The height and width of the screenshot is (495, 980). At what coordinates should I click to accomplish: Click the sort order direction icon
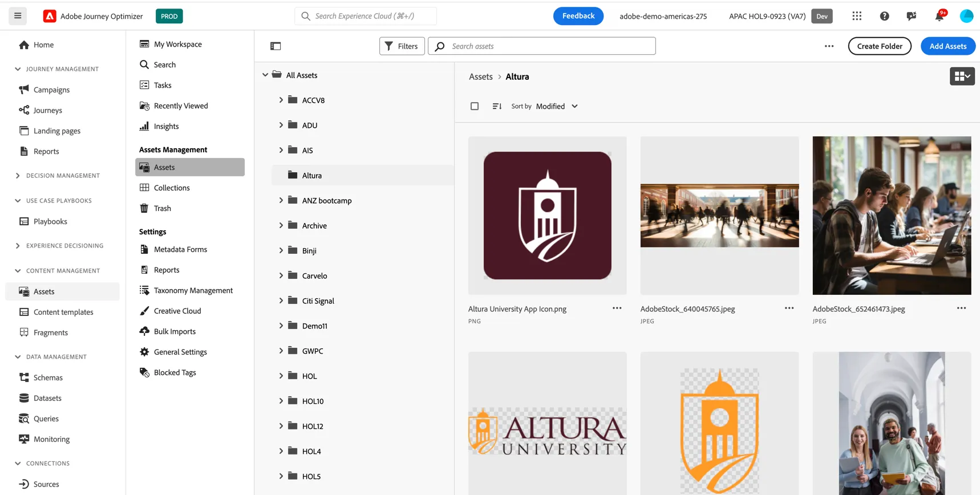(x=497, y=106)
